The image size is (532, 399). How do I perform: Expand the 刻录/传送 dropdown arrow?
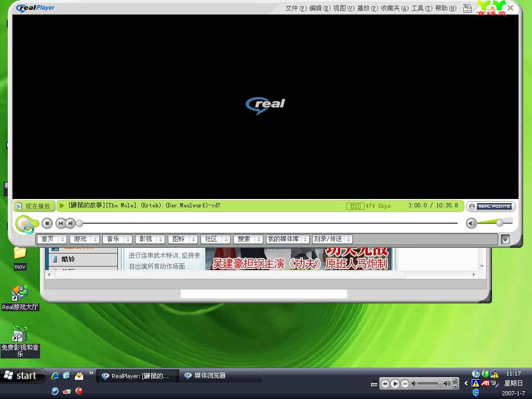[349, 239]
